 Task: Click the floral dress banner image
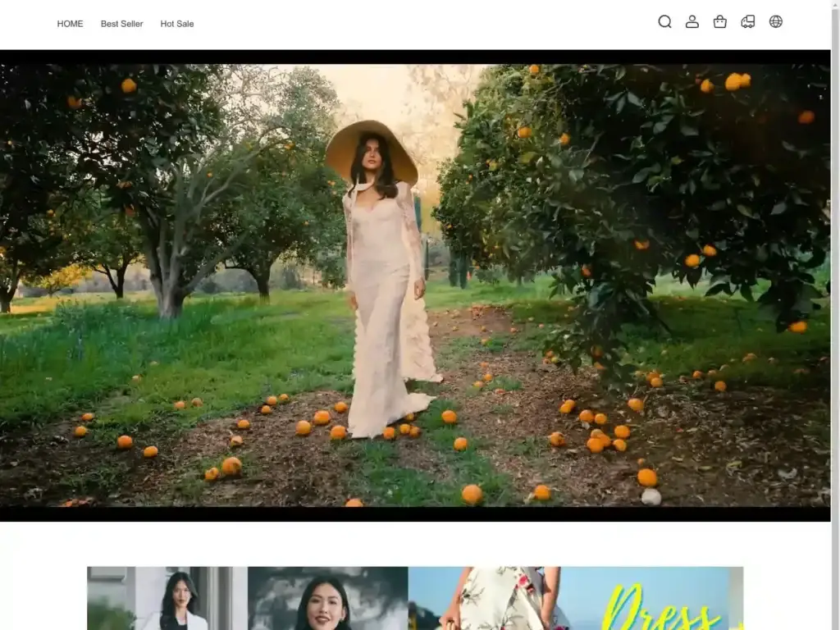click(492, 599)
